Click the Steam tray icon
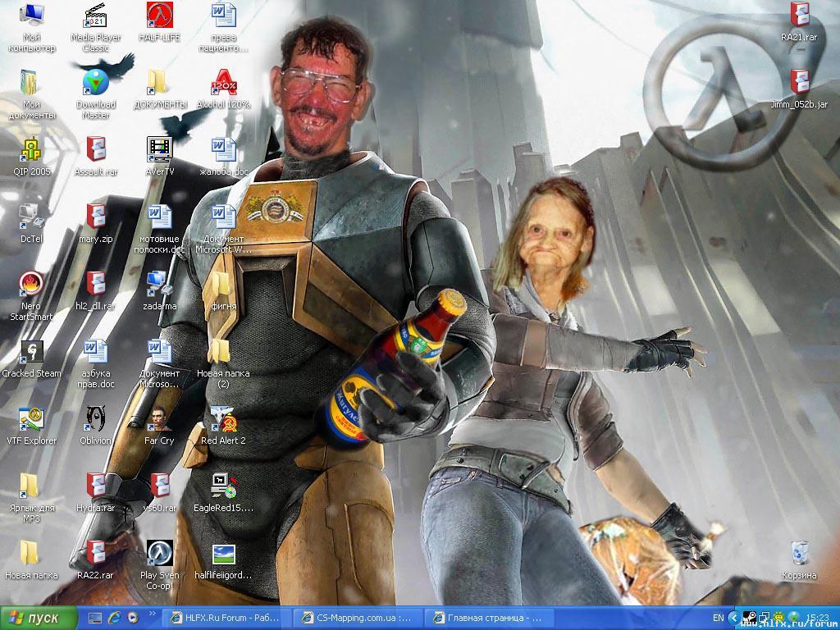Image resolution: width=840 pixels, height=630 pixels. point(750,619)
